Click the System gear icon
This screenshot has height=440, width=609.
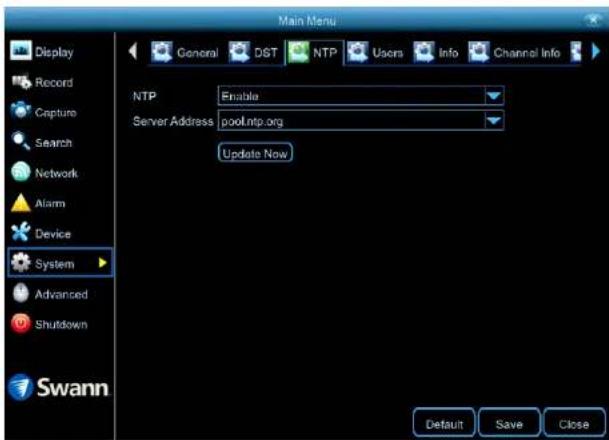(x=21, y=262)
